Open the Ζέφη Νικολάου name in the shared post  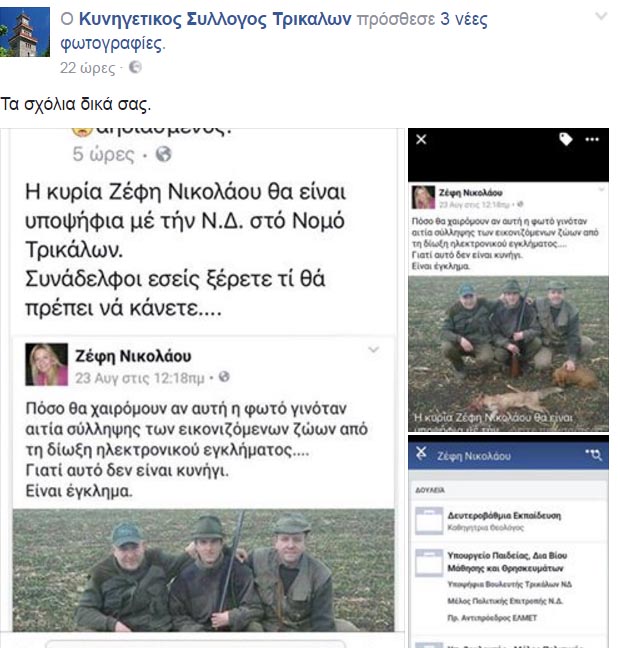[x=133, y=356]
